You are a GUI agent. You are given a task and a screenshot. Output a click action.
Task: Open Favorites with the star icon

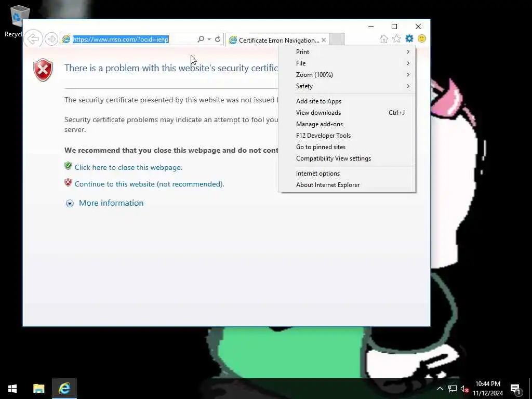click(x=396, y=38)
